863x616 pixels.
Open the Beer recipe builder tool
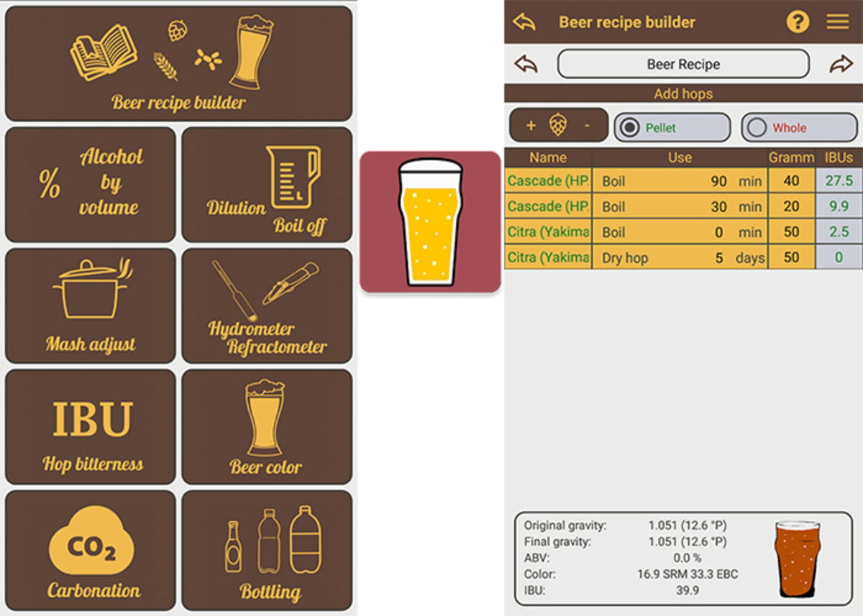point(178,65)
